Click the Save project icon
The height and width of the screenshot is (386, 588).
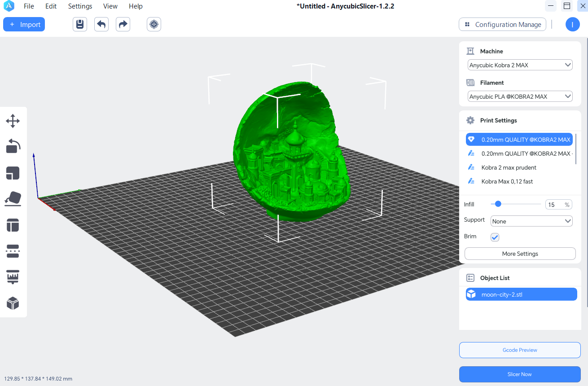pyautogui.click(x=80, y=24)
